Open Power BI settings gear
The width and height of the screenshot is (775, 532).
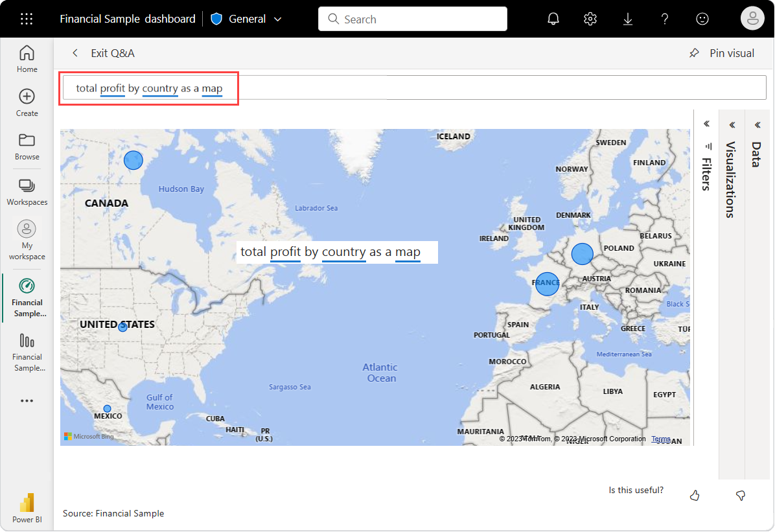pyautogui.click(x=590, y=19)
